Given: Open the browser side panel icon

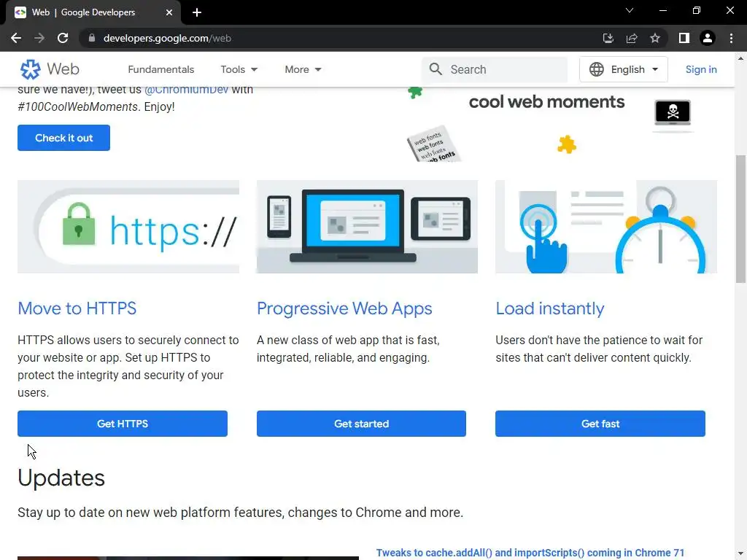Looking at the screenshot, I should (x=684, y=38).
